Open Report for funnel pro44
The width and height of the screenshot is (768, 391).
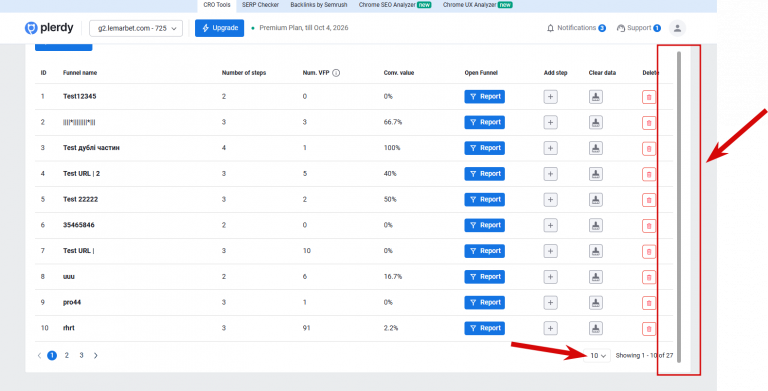click(484, 302)
